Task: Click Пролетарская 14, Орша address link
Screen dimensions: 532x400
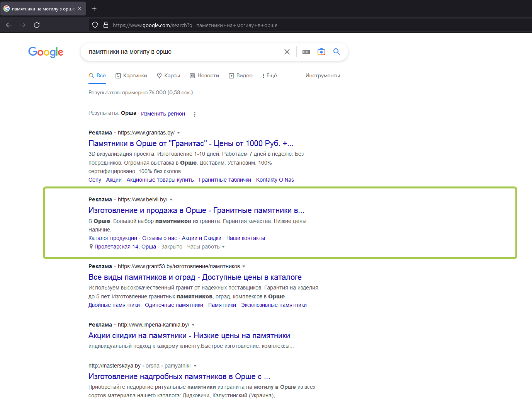Action: pos(125,247)
